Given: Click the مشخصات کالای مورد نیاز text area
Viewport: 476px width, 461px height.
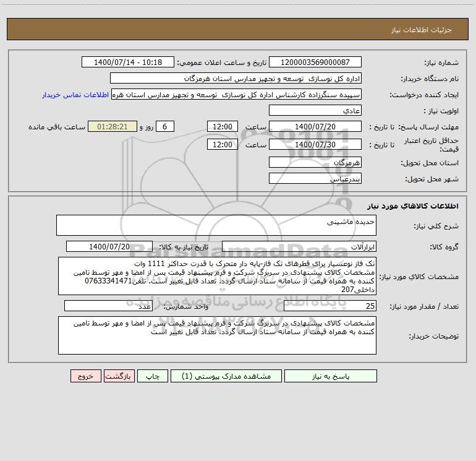Looking at the screenshot, I should [217, 276].
